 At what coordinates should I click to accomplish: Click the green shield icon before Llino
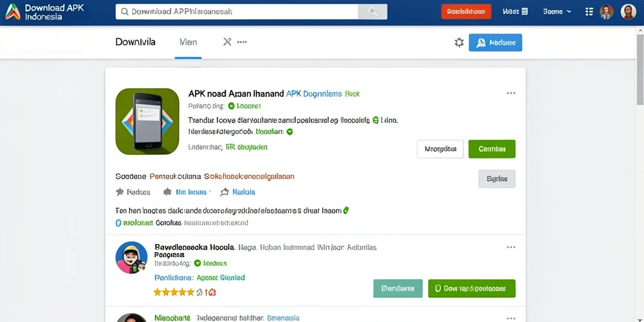point(375,120)
